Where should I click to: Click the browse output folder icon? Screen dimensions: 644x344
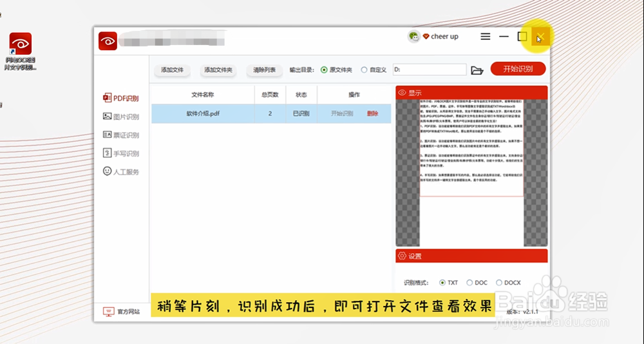477,70
